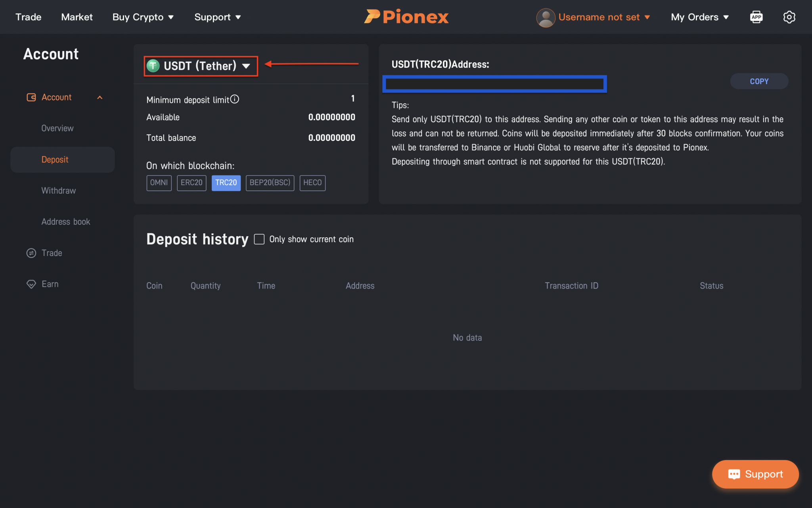This screenshot has width=812, height=508.
Task: Enable Only show current coin
Action: coord(259,239)
